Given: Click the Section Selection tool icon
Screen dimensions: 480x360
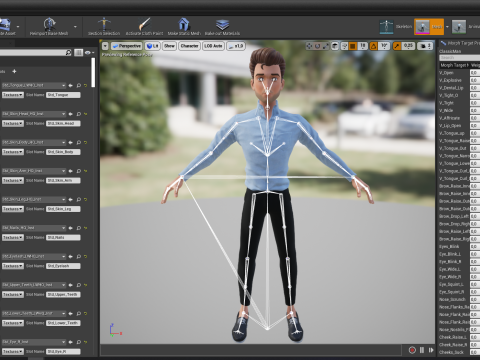Looking at the screenshot, I should (x=104, y=24).
